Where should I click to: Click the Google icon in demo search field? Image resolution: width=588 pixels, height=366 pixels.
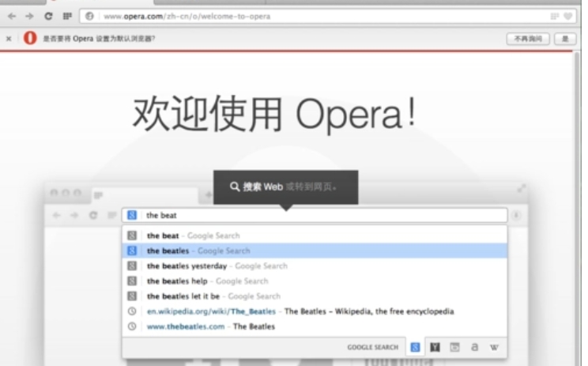click(x=132, y=215)
